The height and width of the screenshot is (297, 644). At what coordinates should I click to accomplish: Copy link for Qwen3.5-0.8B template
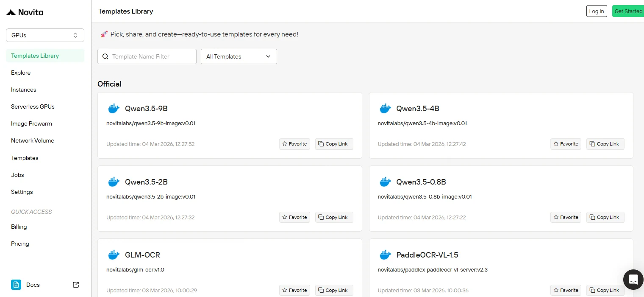tap(605, 217)
